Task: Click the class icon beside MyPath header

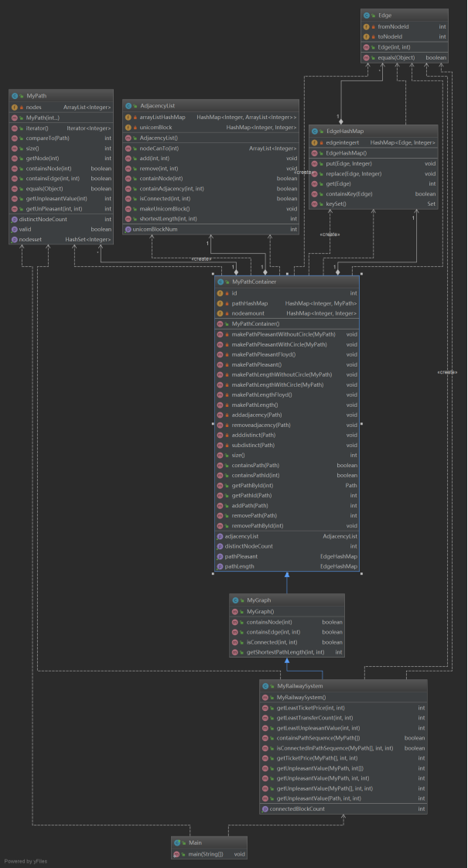Action: [15, 96]
